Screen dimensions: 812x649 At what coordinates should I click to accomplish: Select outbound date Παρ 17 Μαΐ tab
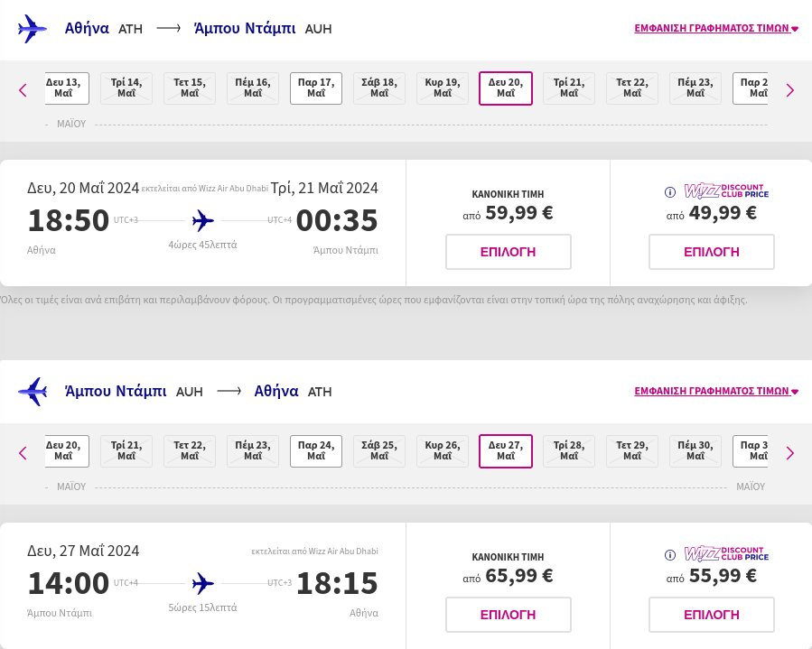(316, 88)
